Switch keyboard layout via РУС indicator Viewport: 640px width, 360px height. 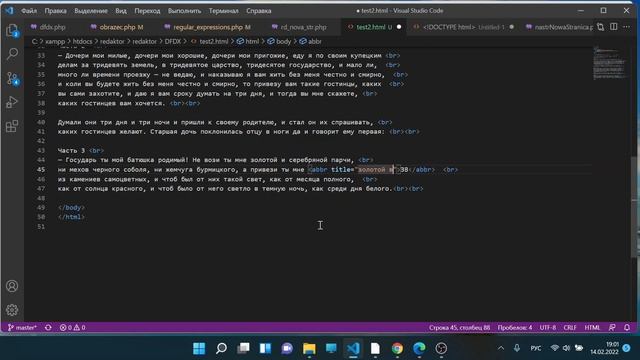point(536,348)
